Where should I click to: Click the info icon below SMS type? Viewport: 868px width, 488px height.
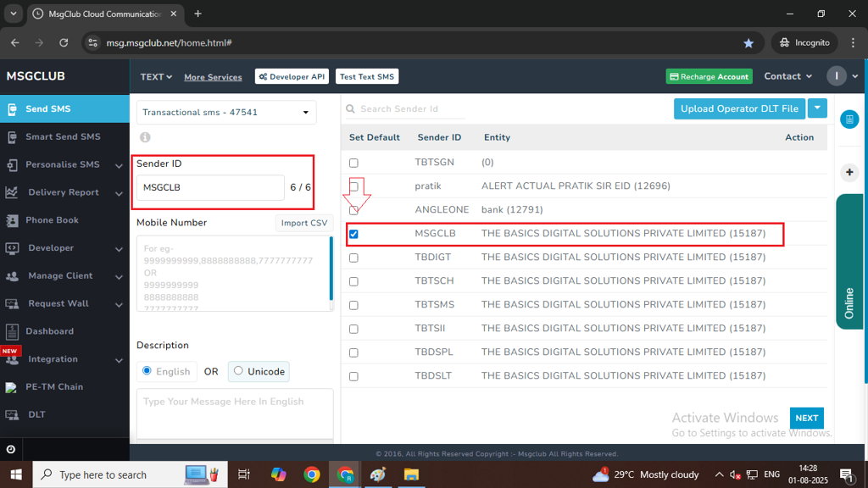click(145, 137)
